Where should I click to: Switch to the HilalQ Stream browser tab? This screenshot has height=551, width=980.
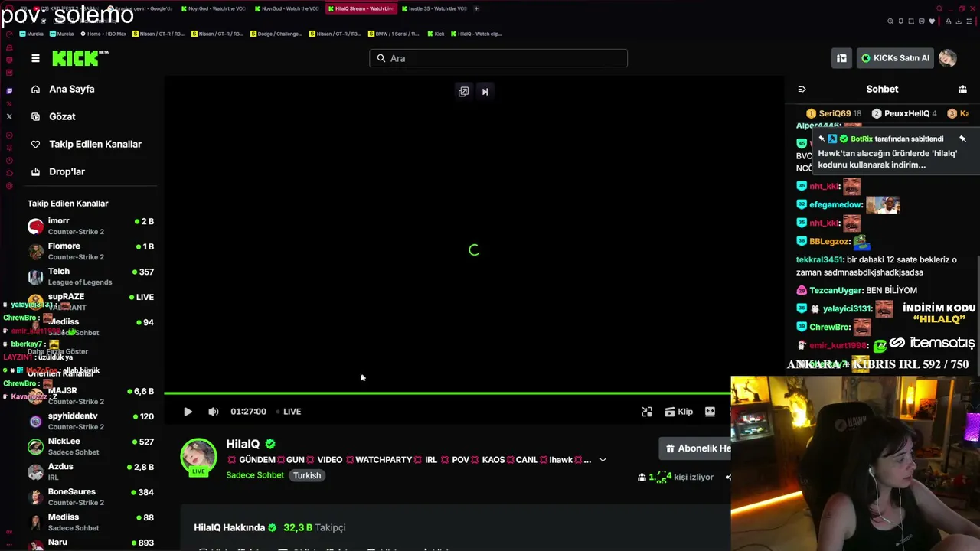[361, 8]
